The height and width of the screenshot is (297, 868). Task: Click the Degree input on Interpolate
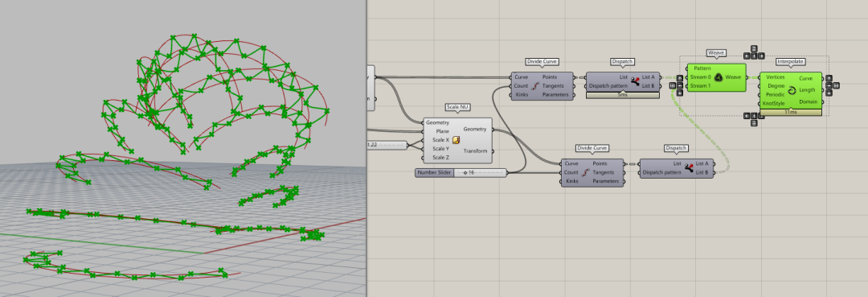[x=776, y=86]
